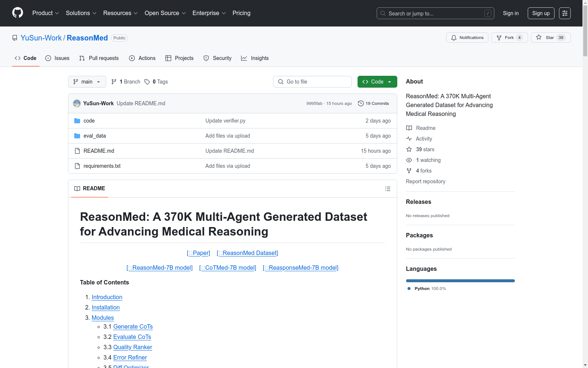Open the Update README.md latest commit message

click(x=141, y=103)
